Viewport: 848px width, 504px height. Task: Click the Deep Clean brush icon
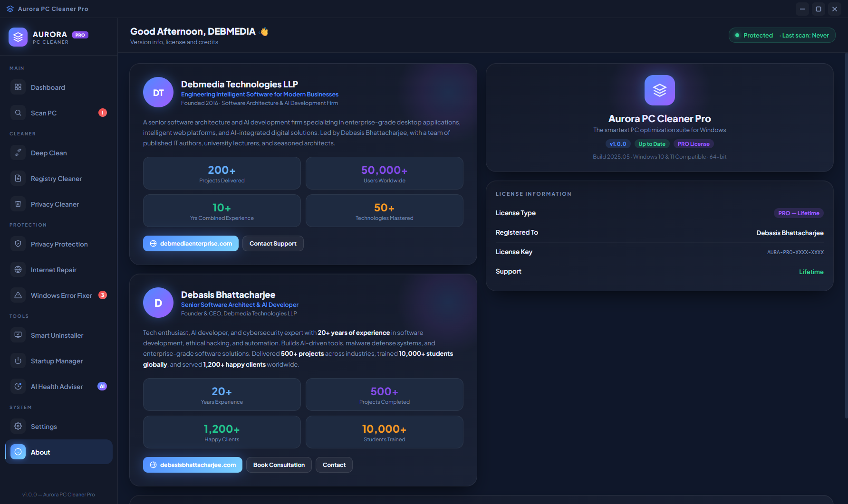pos(18,152)
